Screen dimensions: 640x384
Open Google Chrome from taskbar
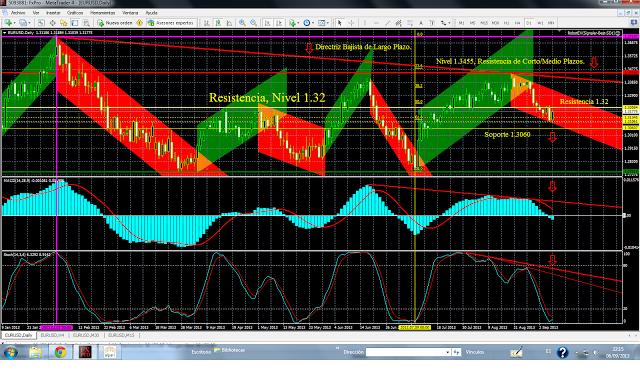pos(60,352)
